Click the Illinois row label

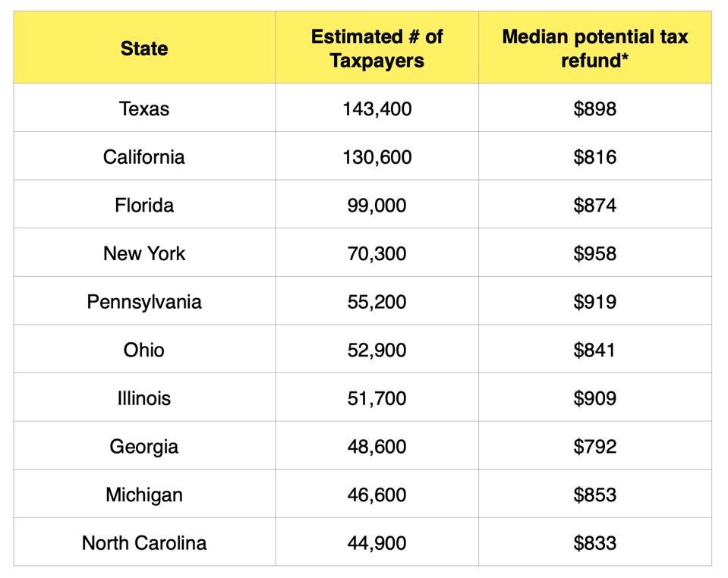144,398
